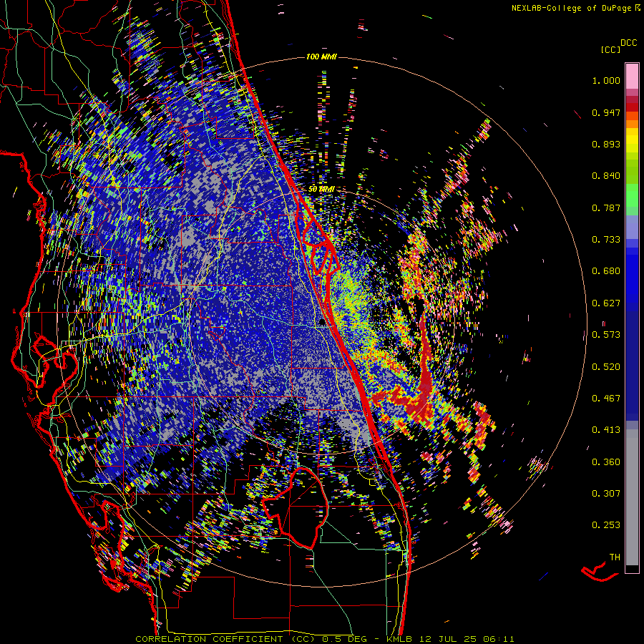Screen dimensions: 644x644
Task: Click the 1.000 legend value
Action: pos(606,80)
